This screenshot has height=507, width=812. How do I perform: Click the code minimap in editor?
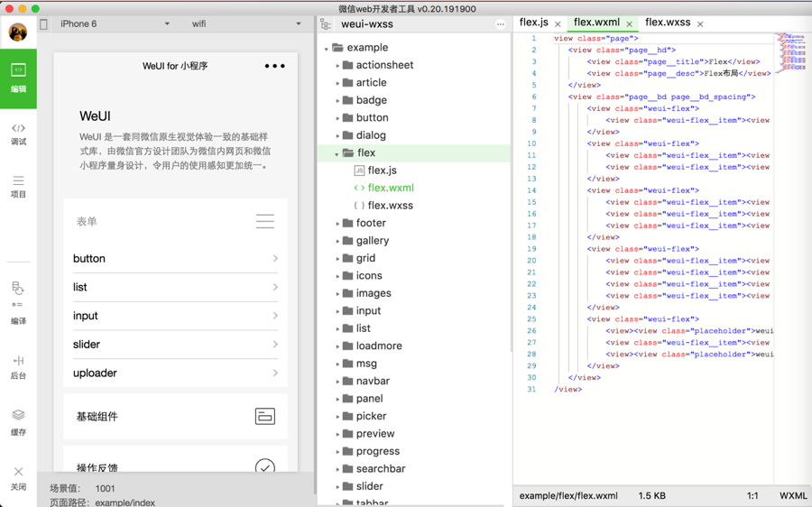(791, 51)
